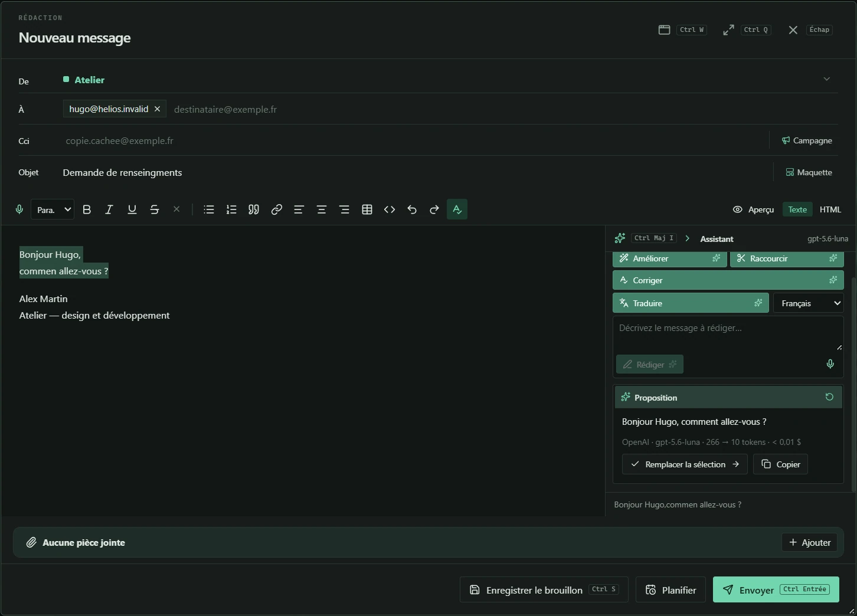Screen dimensions: 857x616
Task: Insert a hyperlink with the link icon
Action: point(276,209)
